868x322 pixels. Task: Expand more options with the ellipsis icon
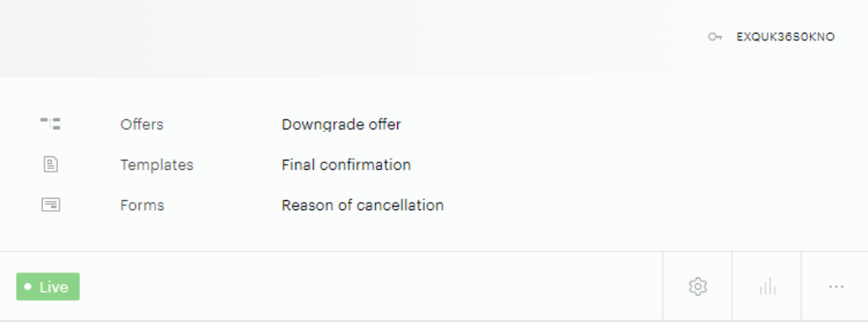(836, 287)
